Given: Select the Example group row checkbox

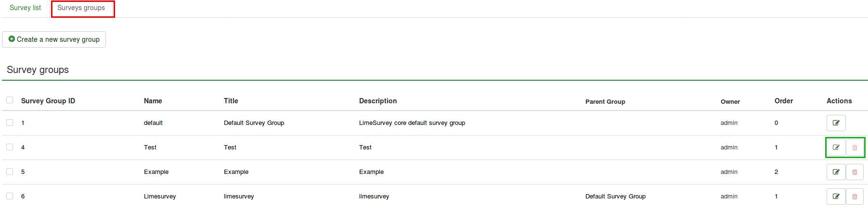Looking at the screenshot, I should click(x=10, y=172).
